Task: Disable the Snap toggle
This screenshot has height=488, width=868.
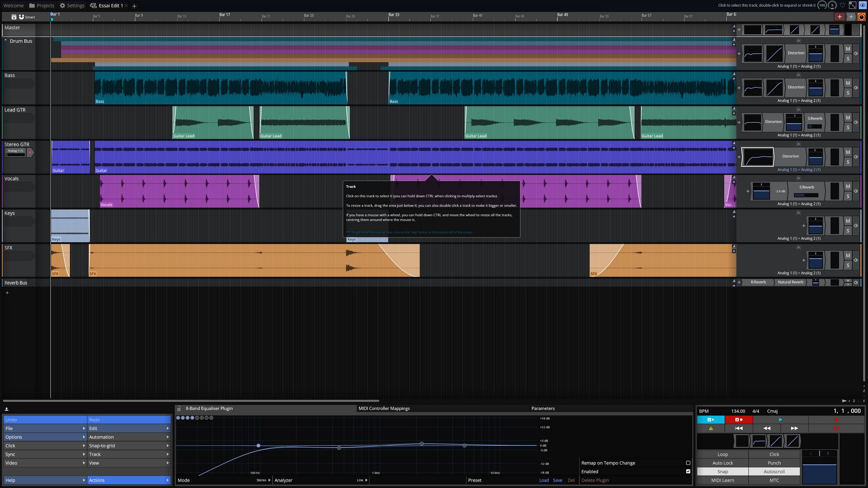Action: [722, 471]
